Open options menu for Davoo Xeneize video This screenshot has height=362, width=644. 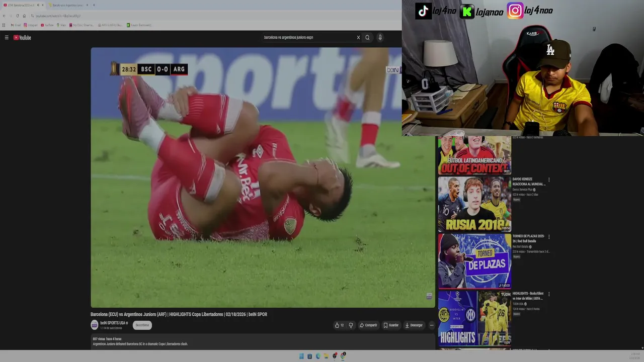549,179
